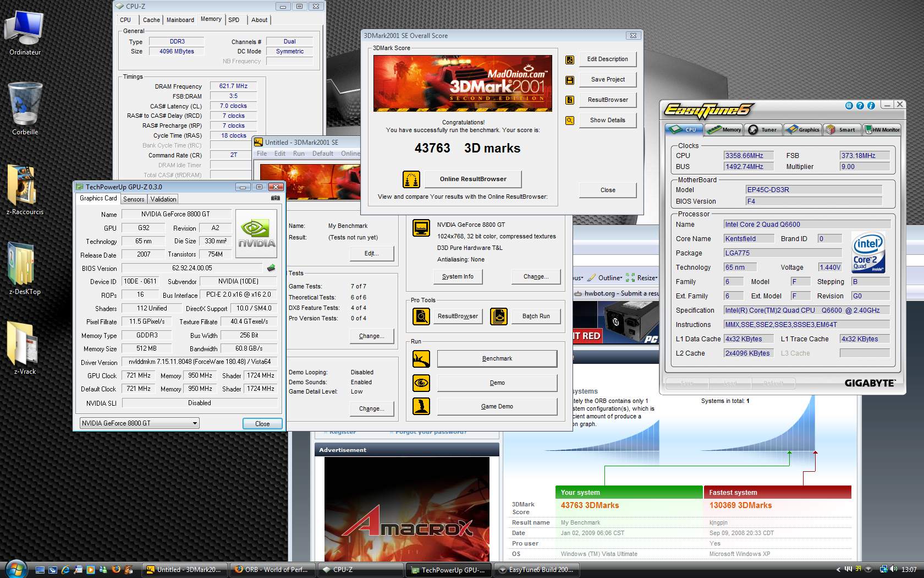This screenshot has width=924, height=578.
Task: Launch Internet Explorer from quick launch
Action: tap(65, 570)
